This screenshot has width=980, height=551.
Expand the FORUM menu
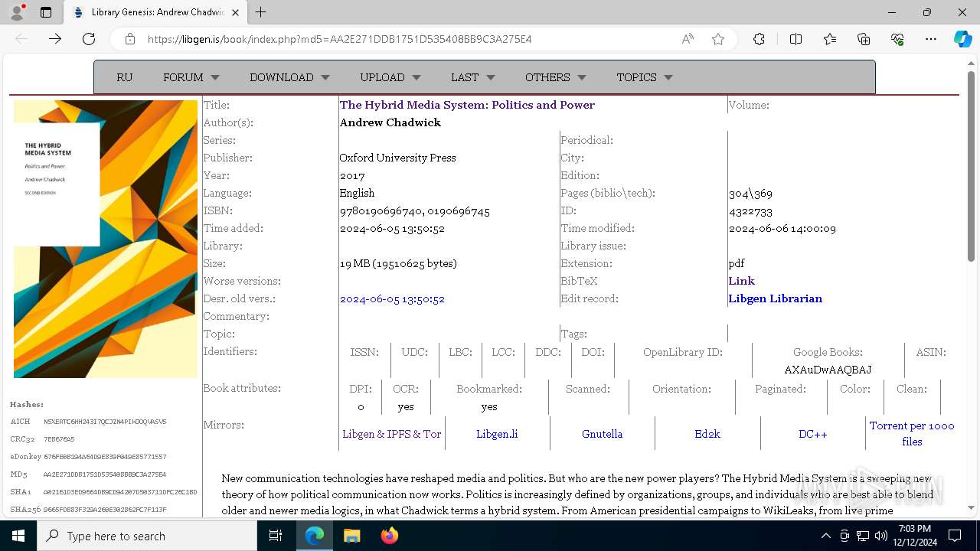coord(191,77)
